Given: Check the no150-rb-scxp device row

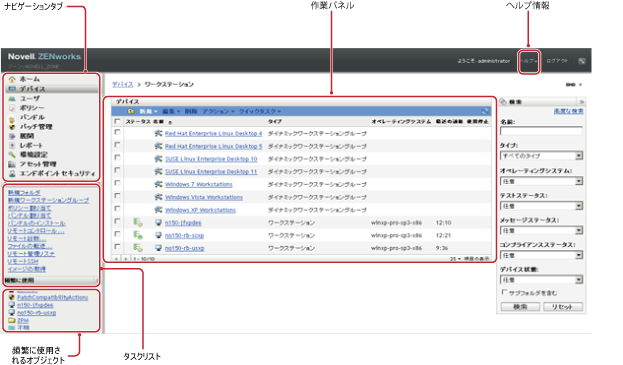Looking at the screenshot, I should click(117, 234).
